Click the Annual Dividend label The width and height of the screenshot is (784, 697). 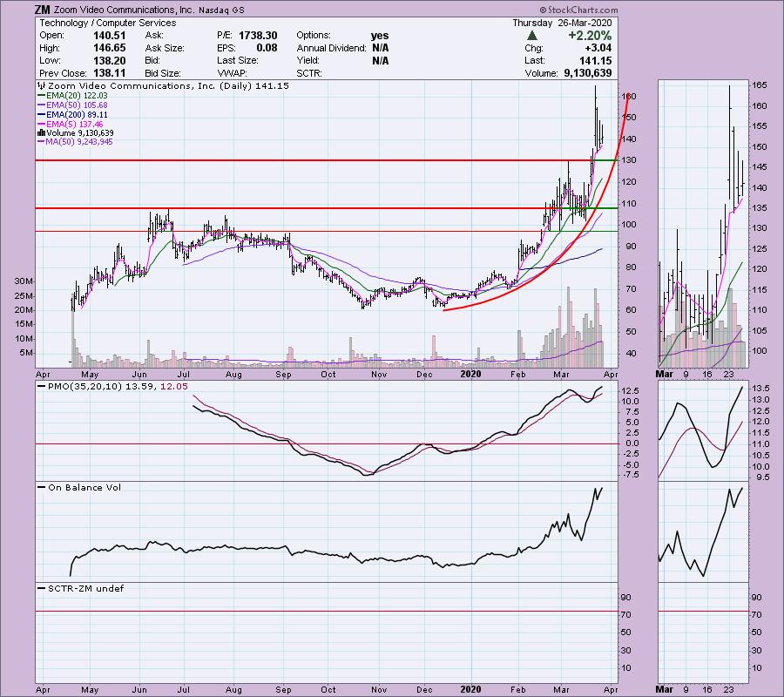[332, 48]
